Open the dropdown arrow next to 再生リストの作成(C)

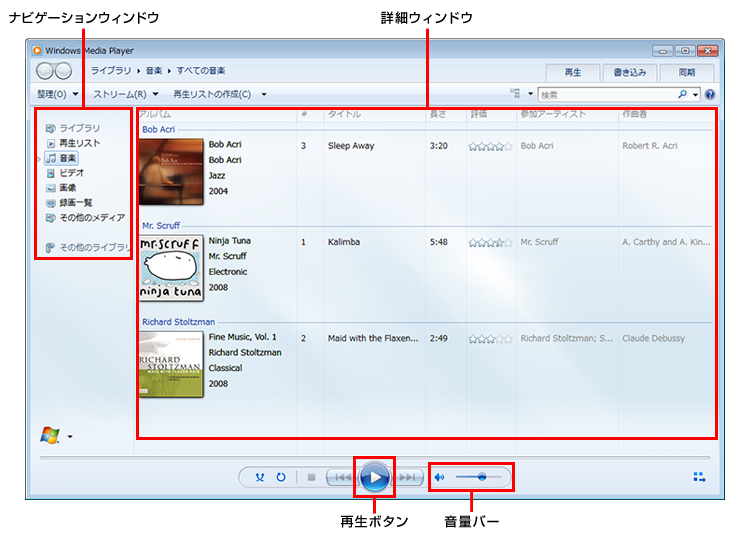pos(264,95)
